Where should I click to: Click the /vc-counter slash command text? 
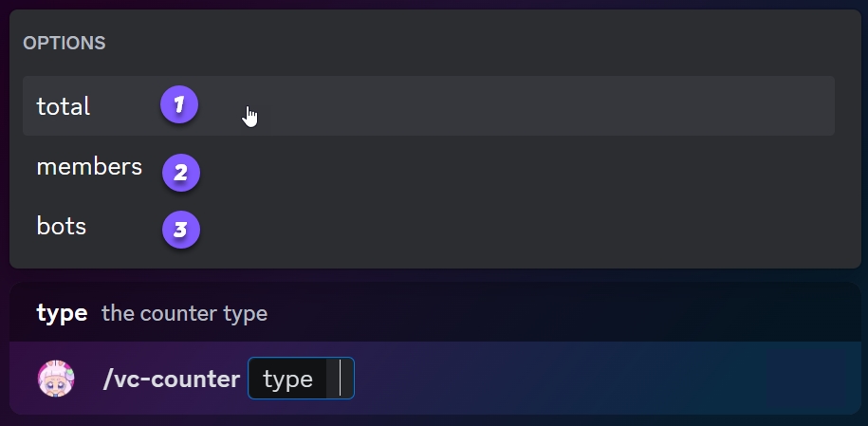[171, 380]
